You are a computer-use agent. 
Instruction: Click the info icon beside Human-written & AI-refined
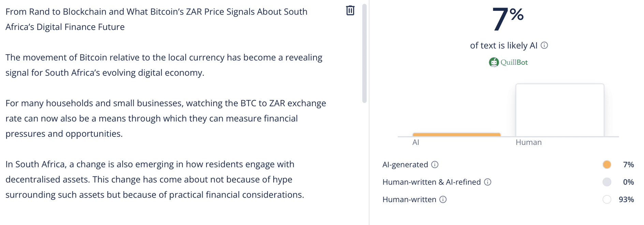pyautogui.click(x=487, y=182)
